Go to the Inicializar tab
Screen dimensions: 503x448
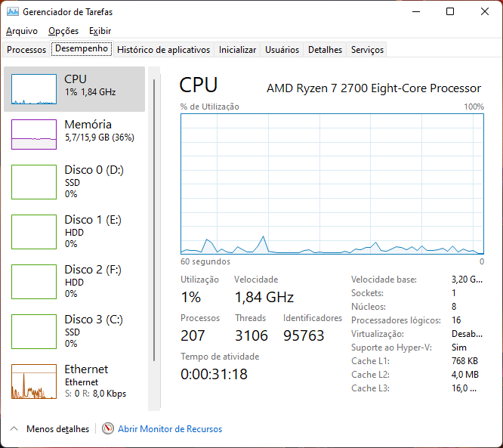click(x=237, y=50)
